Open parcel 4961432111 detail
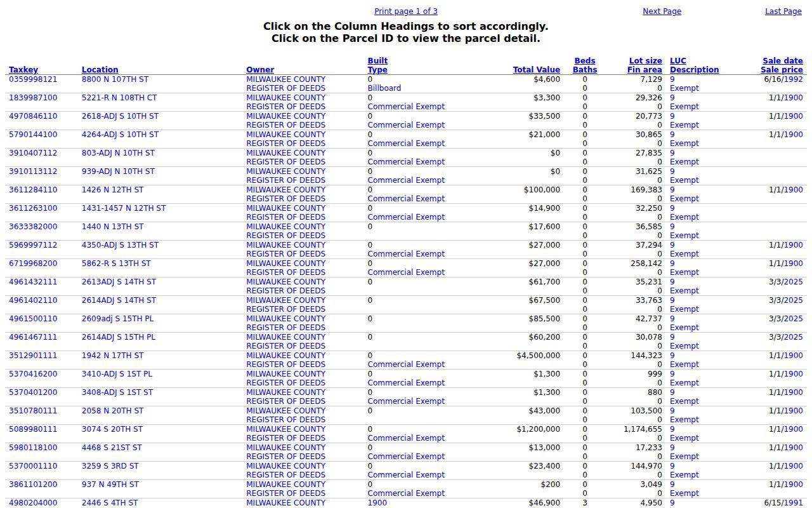This screenshot has width=812, height=508. (x=33, y=282)
